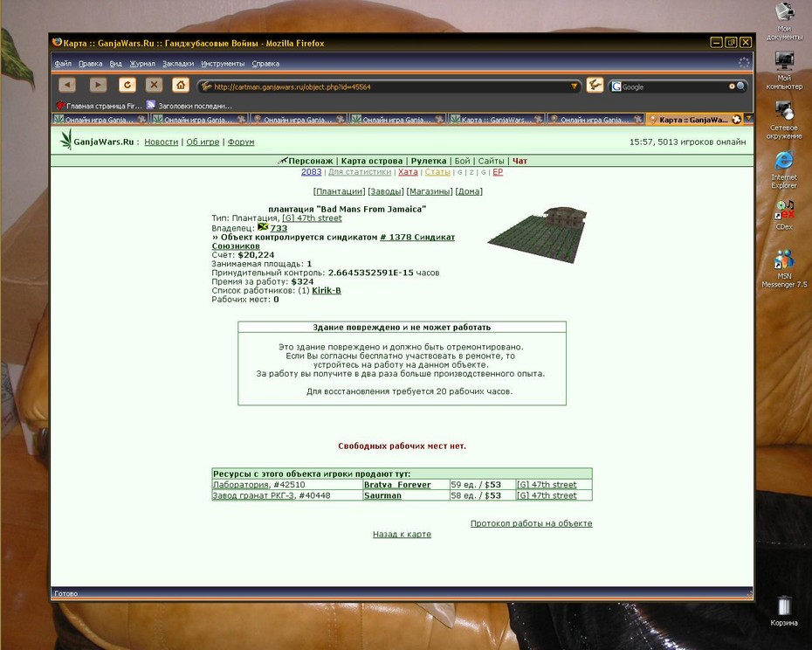The width and height of the screenshot is (812, 650).
Task: Open the 'Файл' menu
Action: point(63,64)
